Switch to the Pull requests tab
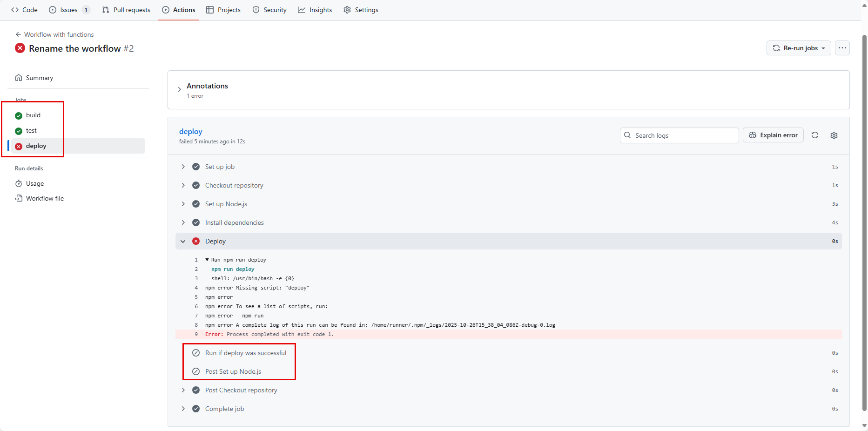Image resolution: width=868 pixels, height=431 pixels. tap(126, 10)
